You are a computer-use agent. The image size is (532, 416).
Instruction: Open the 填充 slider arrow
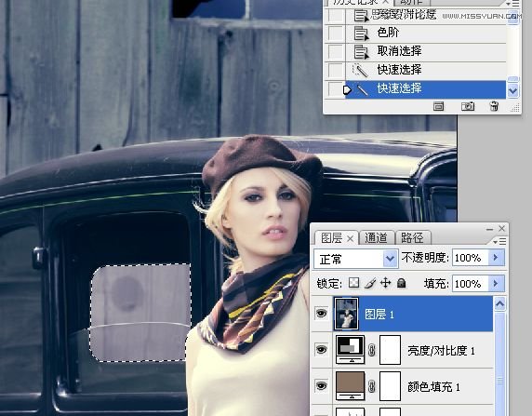click(x=496, y=283)
